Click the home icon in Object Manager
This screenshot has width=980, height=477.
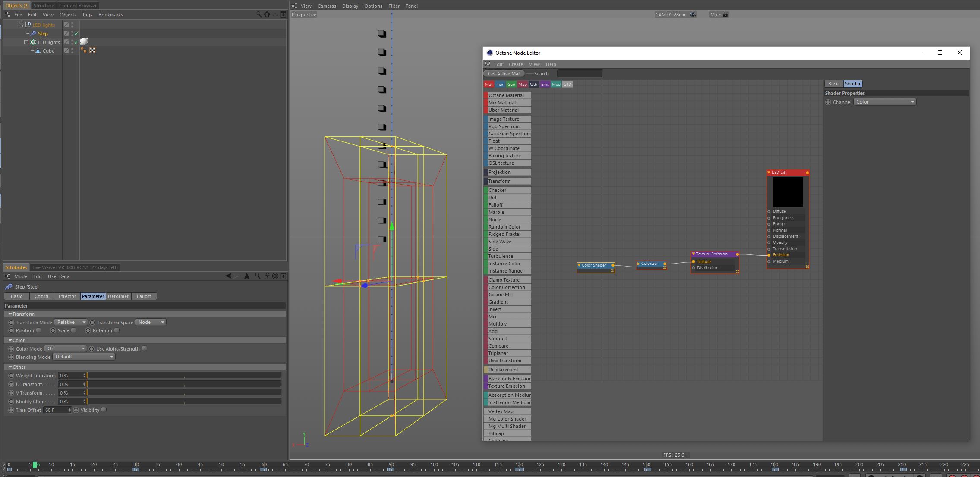click(x=267, y=14)
